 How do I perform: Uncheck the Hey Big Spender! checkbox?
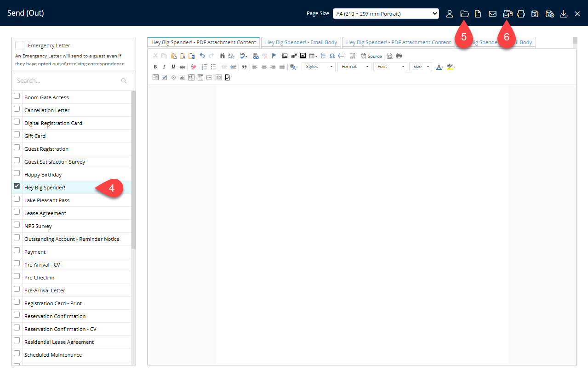[x=17, y=186]
